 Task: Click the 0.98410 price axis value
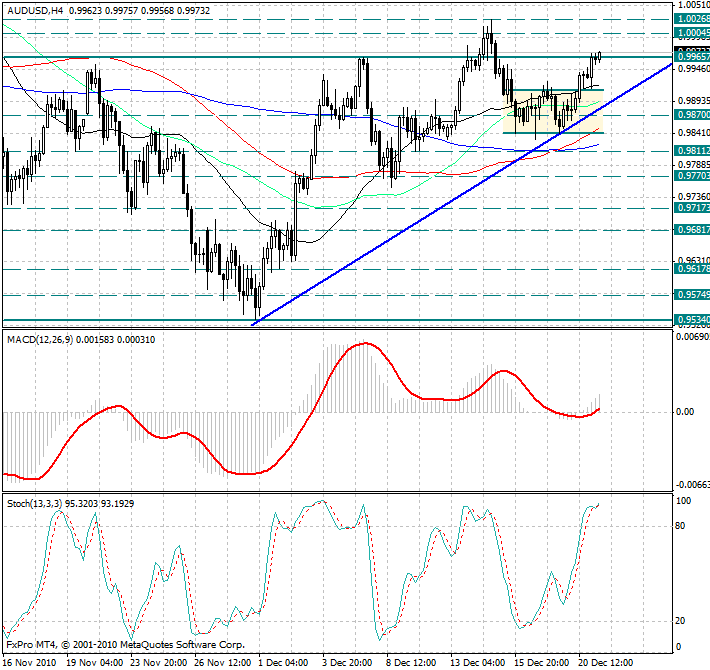point(693,133)
